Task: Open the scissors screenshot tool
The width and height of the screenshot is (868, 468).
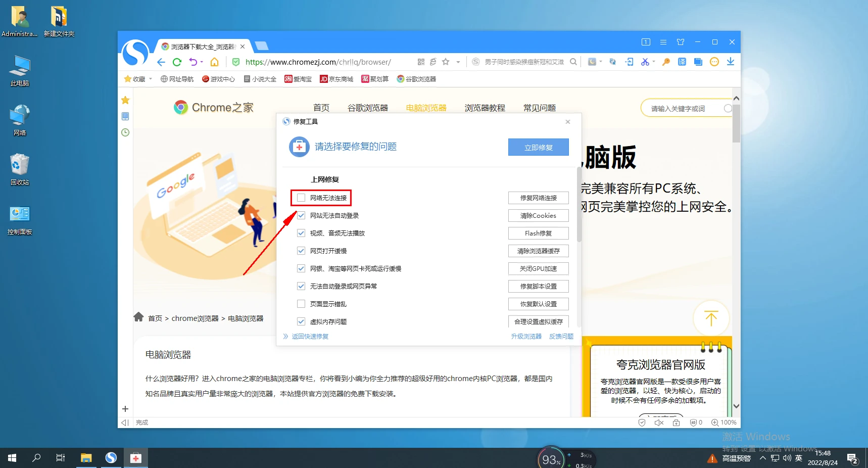Action: point(645,62)
